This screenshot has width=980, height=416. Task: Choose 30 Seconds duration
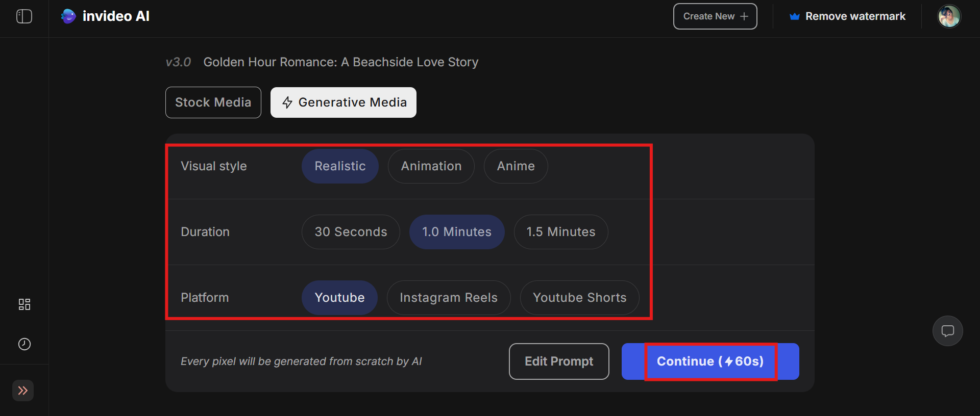[x=351, y=232]
